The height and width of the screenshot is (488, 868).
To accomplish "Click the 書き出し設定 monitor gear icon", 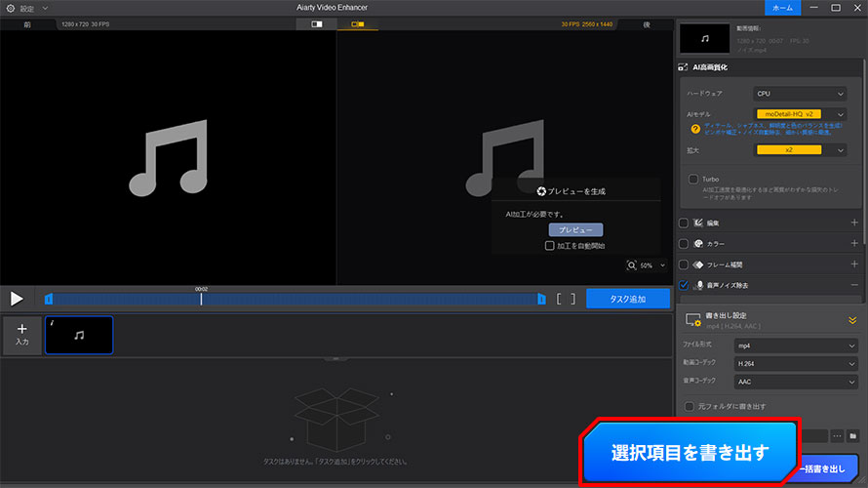I will pos(693,320).
